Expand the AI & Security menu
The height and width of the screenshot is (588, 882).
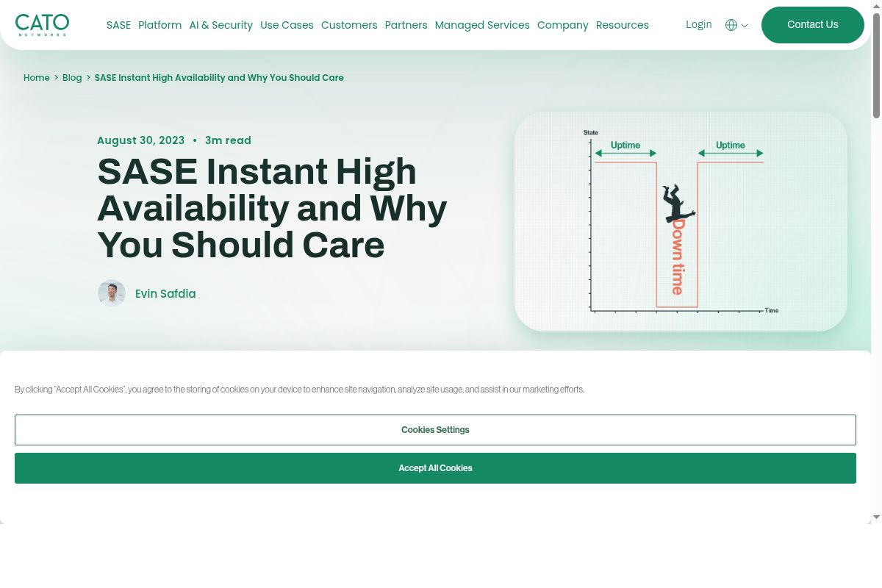click(220, 25)
